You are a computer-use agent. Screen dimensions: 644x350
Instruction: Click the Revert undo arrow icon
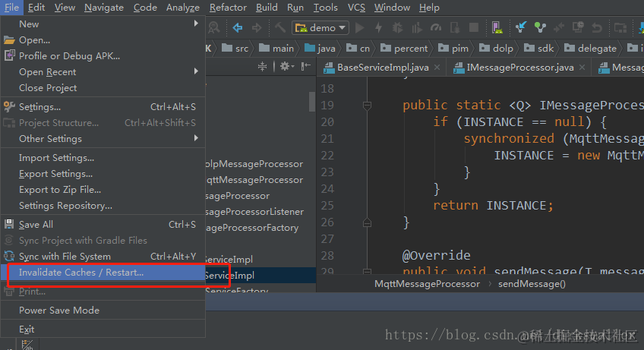(597, 28)
